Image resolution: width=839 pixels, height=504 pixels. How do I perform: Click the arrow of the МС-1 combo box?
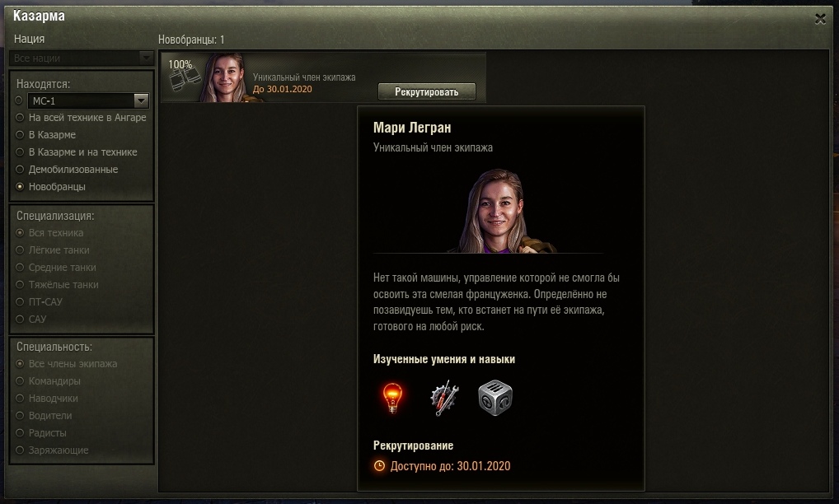point(141,100)
